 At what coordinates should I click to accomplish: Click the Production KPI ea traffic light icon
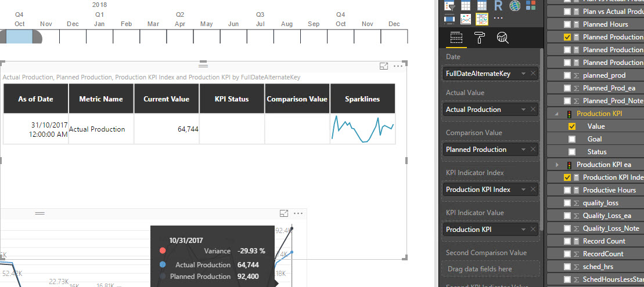pos(569,165)
